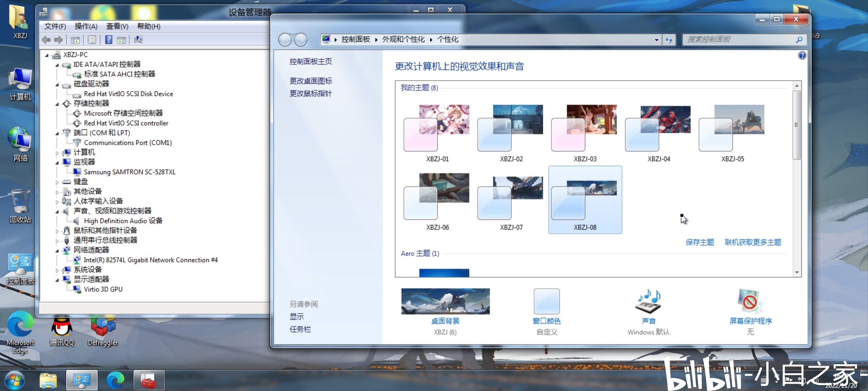Click the blue Help icon in Device Manager toolbar

pyautogui.click(x=109, y=40)
